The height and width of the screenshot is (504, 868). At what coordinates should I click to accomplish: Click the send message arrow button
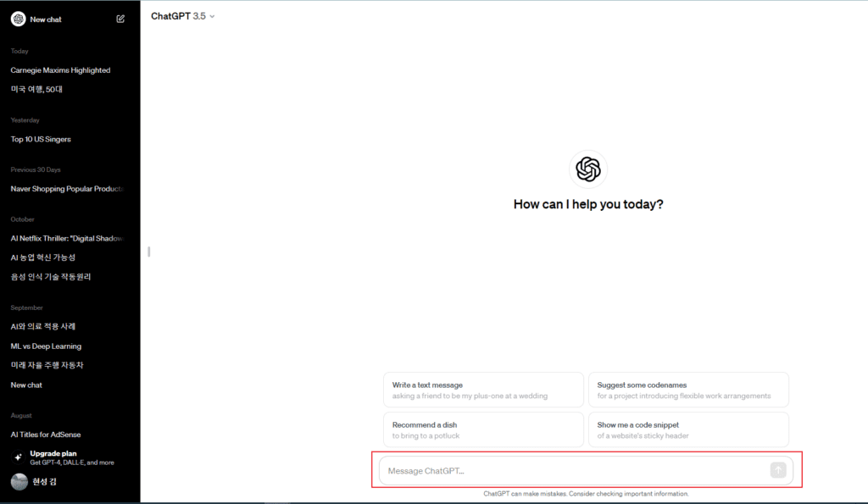(777, 470)
